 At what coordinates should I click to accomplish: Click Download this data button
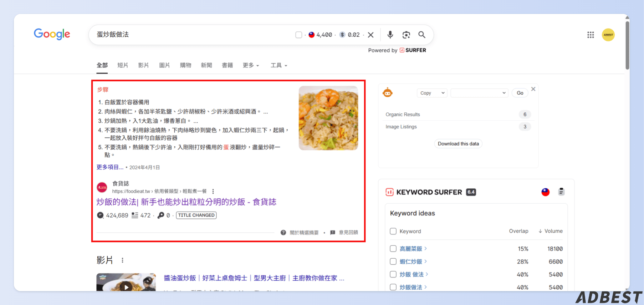(458, 144)
